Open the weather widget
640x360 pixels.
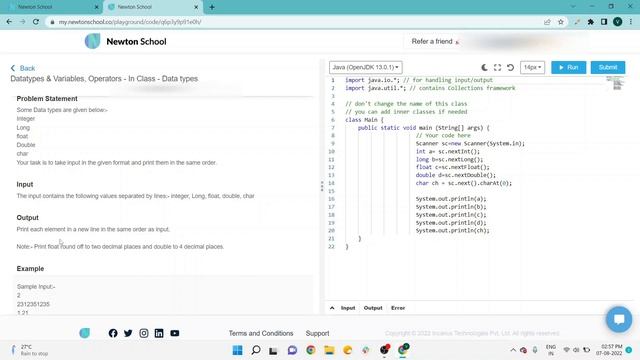[29, 350]
